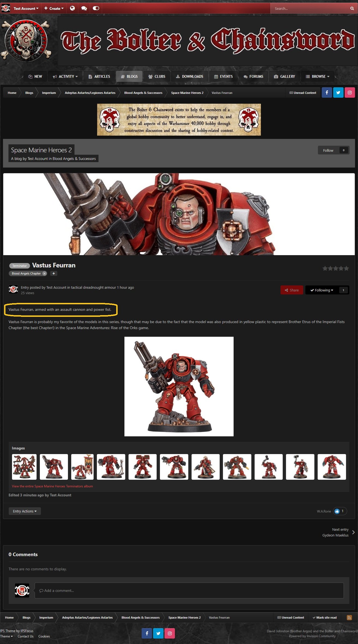This screenshot has height=644, width=358.
Task: Expand the Entry Actions menu
Action: [x=25, y=511]
